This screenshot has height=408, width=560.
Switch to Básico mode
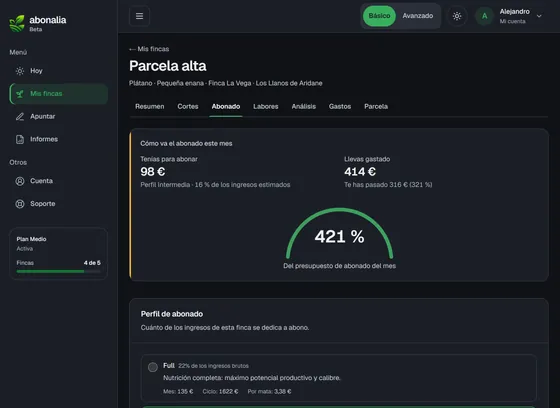[379, 16]
